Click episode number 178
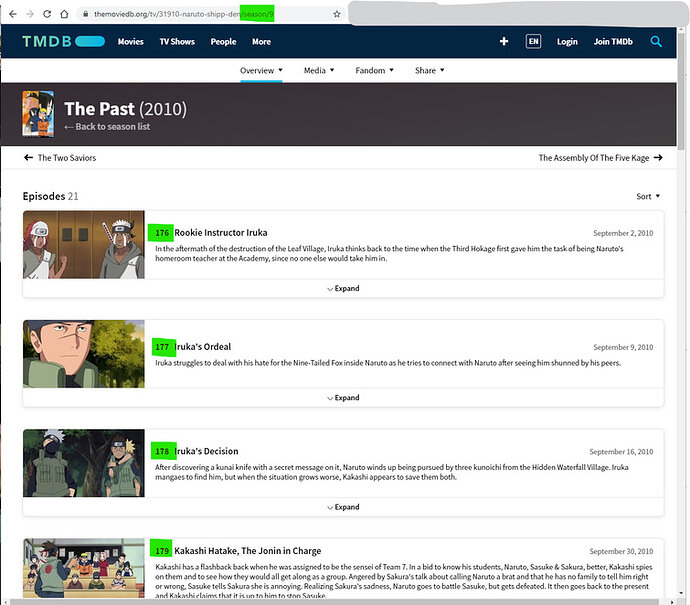690x605 pixels. (161, 451)
